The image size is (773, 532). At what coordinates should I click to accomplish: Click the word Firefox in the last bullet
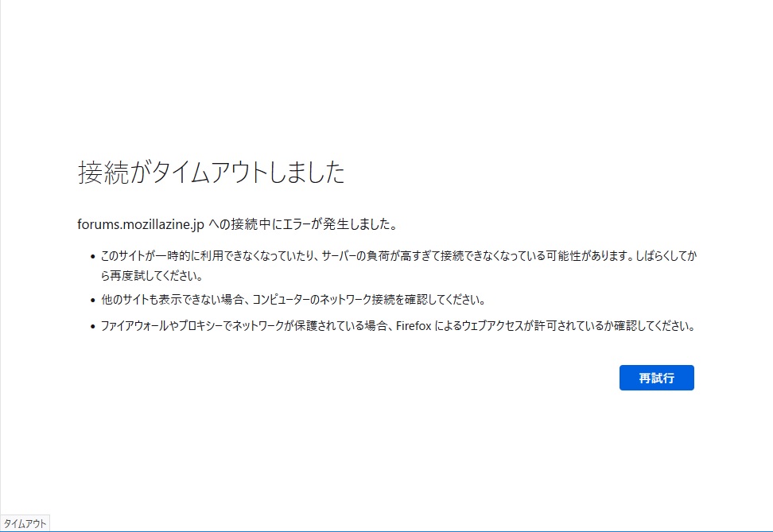point(414,326)
